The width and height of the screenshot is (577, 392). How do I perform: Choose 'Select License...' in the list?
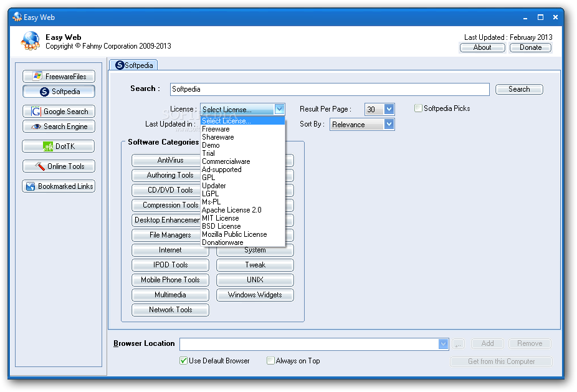[x=243, y=121]
